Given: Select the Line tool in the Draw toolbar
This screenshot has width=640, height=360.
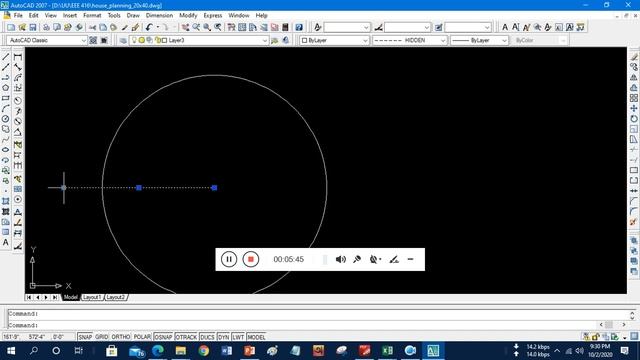Looking at the screenshot, I should (x=6, y=57).
